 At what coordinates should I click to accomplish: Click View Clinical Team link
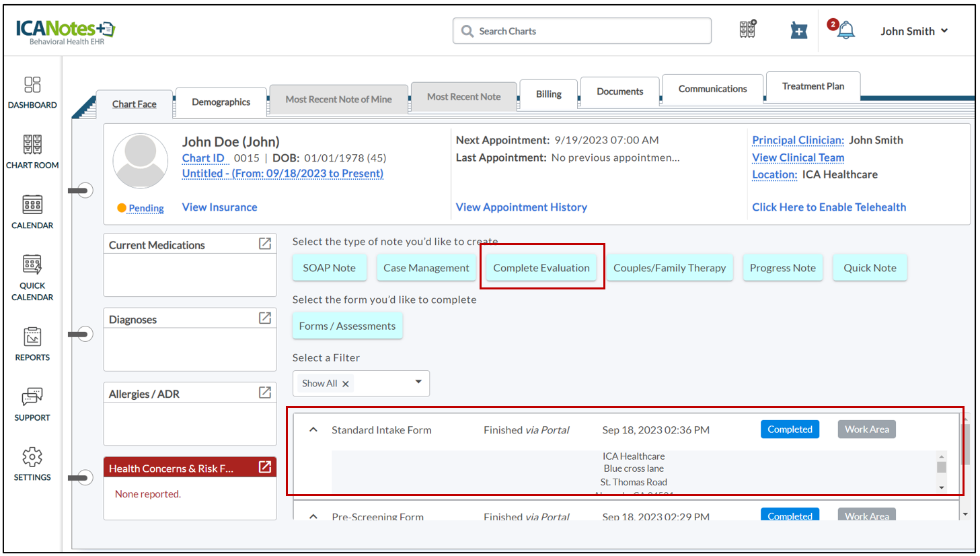(798, 158)
